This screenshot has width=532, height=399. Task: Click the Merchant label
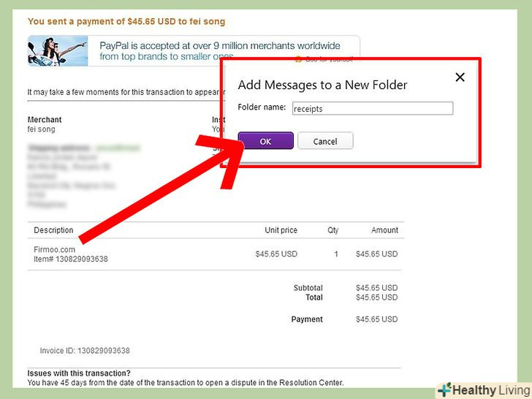(45, 119)
